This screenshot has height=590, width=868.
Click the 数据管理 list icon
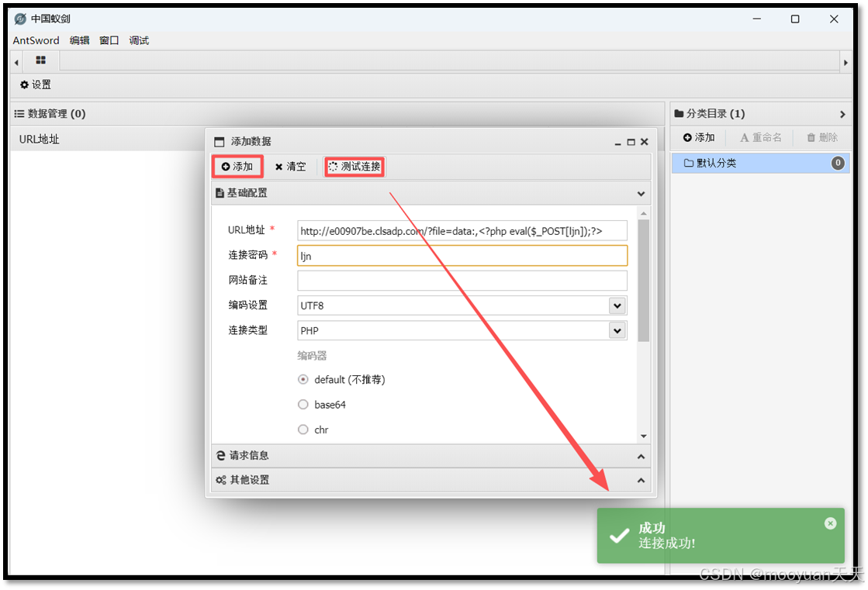(x=19, y=113)
